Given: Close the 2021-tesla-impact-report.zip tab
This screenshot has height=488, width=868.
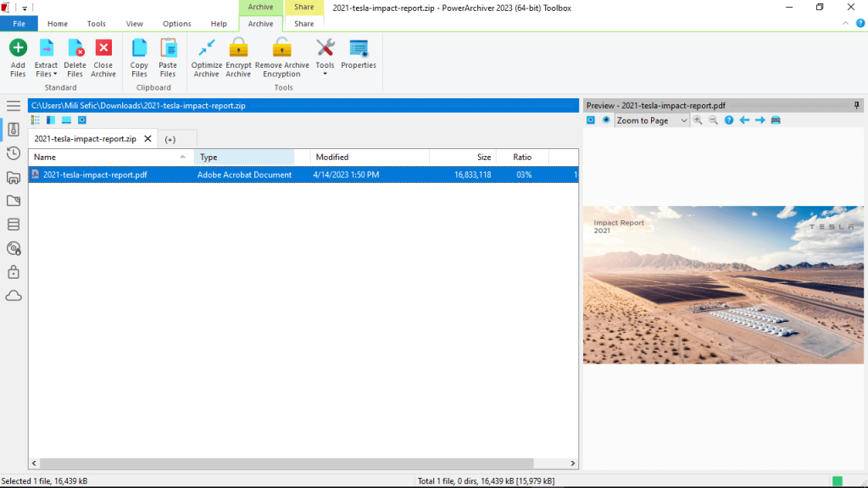Looking at the screenshot, I should point(147,139).
